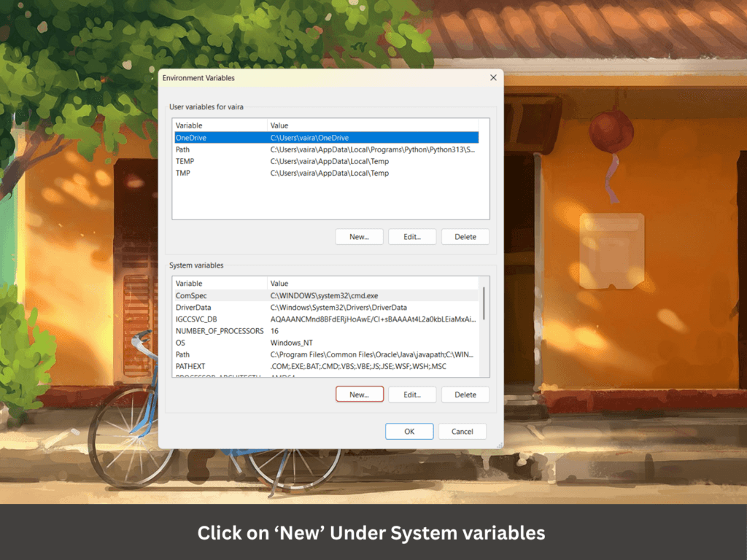
Task: Click New under System variables
Action: coord(359,394)
